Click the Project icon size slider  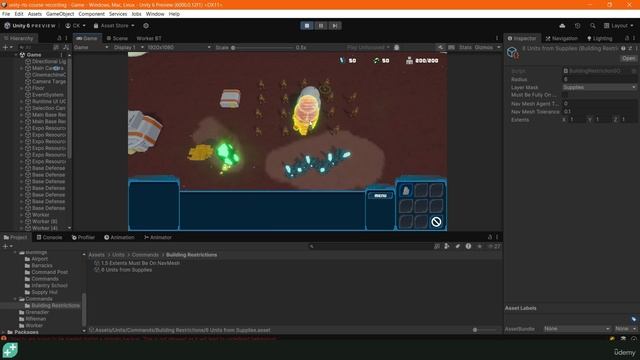pos(485,330)
